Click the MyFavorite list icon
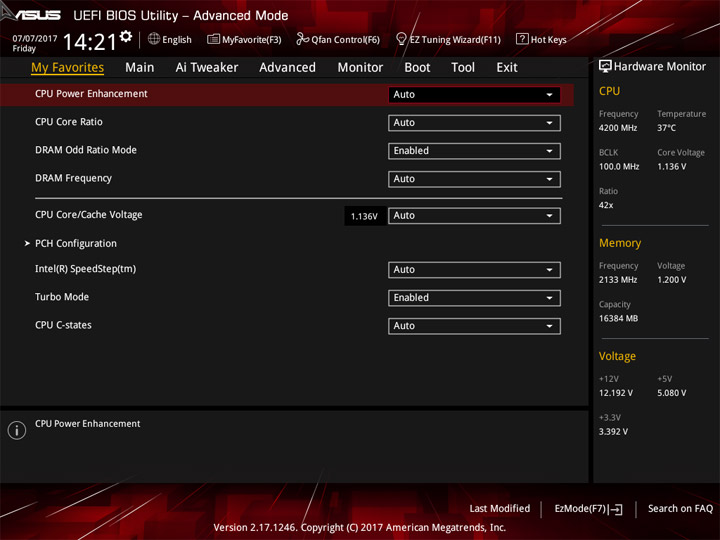Screen dimensions: 720x540 pos(213,39)
